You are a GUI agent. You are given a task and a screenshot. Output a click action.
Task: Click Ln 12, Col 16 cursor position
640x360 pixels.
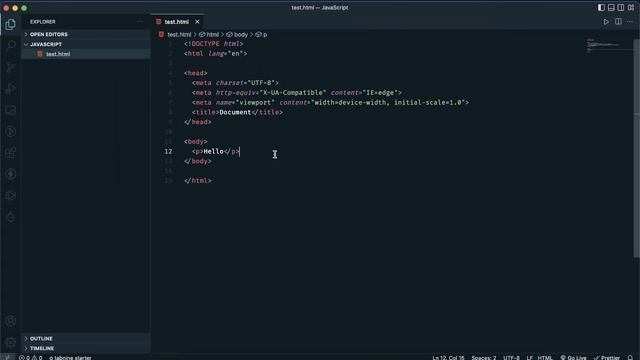[448, 358]
